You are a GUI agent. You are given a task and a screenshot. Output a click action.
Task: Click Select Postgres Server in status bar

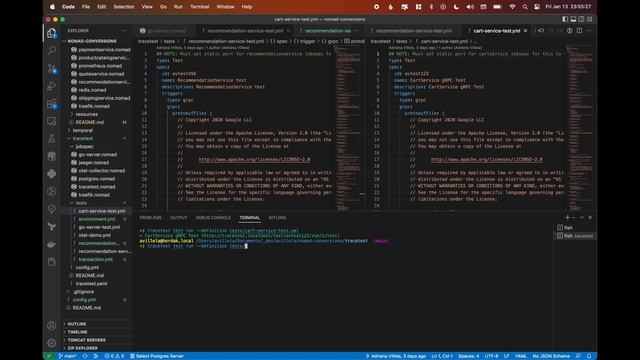[157, 356]
